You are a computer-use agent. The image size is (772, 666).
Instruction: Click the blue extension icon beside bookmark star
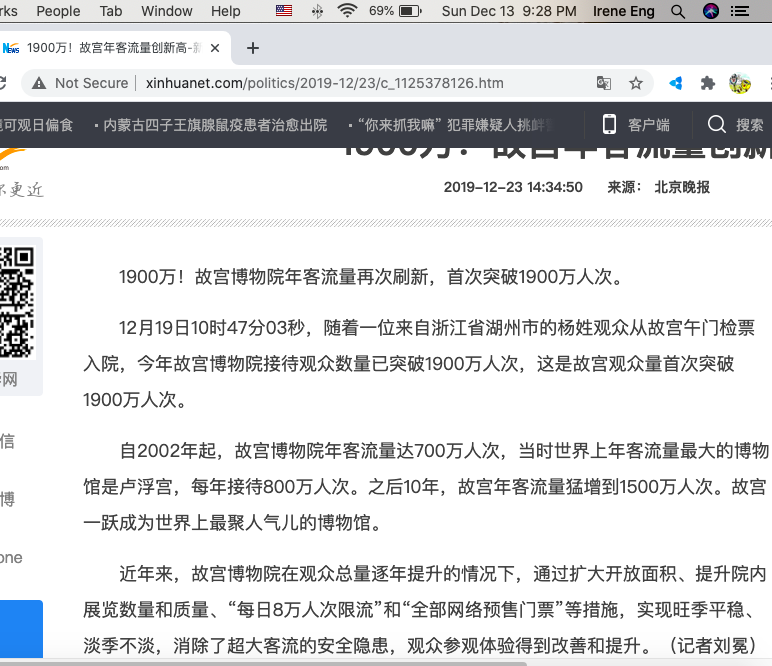click(676, 83)
